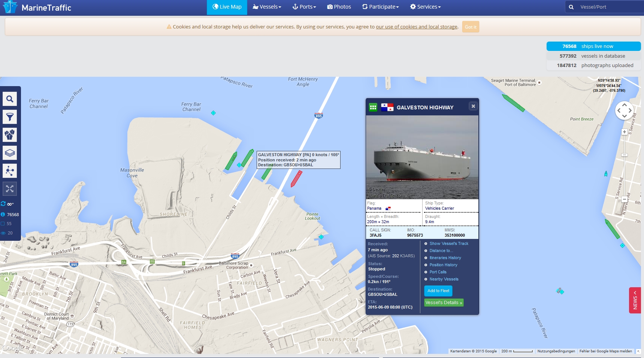Open the Photos menu item
Screen dimensions: 644x358
[x=339, y=7]
